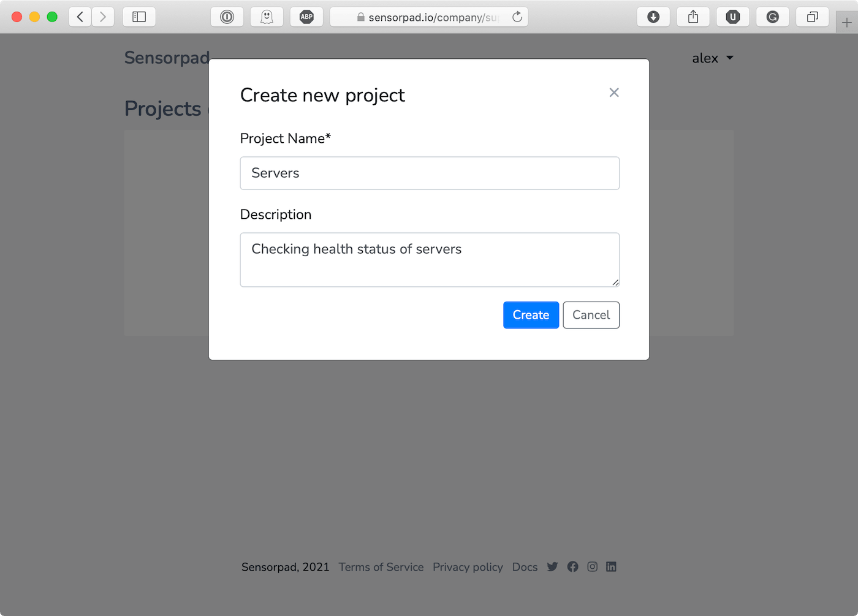Open the Terms of Service link

click(x=381, y=567)
